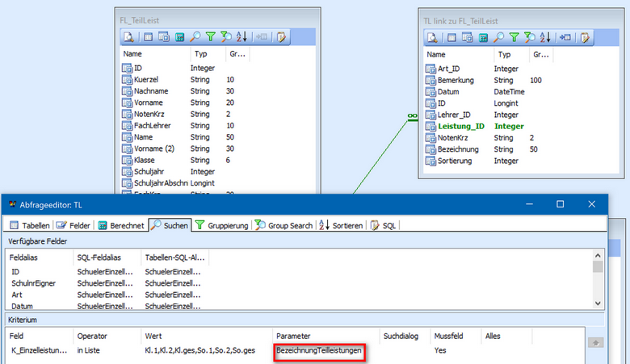630x364 pixels.
Task: Click the Operator column header in Kriterium
Action: coord(91,335)
